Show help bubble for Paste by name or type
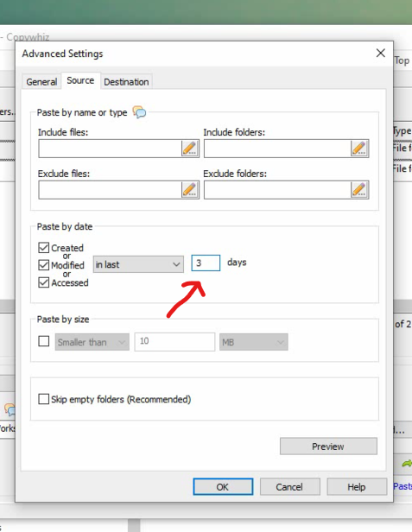The height and width of the screenshot is (532, 412). pos(139,111)
